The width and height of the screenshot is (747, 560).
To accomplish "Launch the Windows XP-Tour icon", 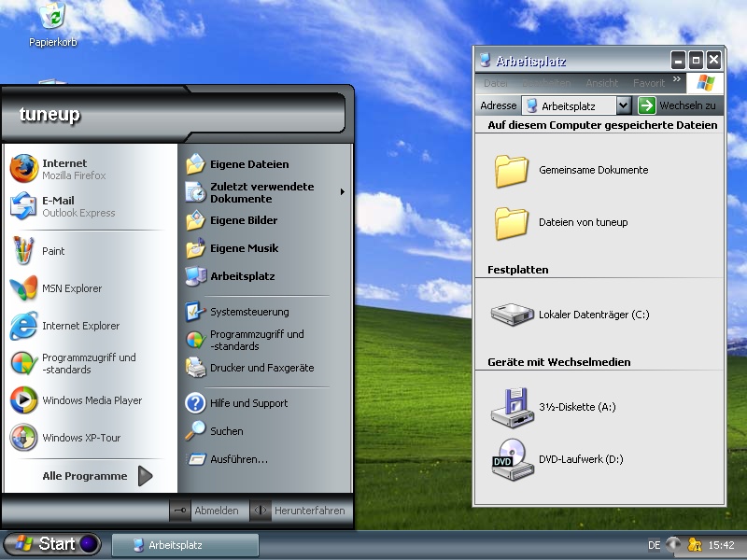I will (24, 437).
